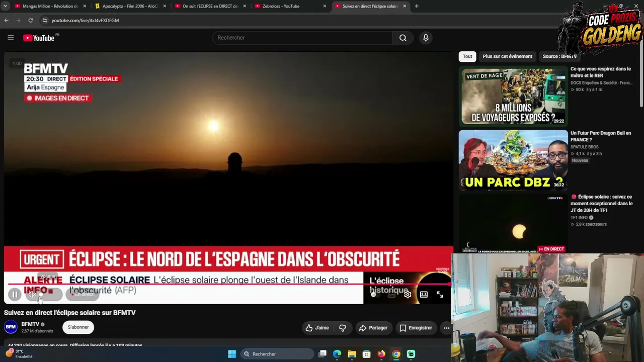Open the 8 millions de voyageurs thumbnail

coord(513,96)
